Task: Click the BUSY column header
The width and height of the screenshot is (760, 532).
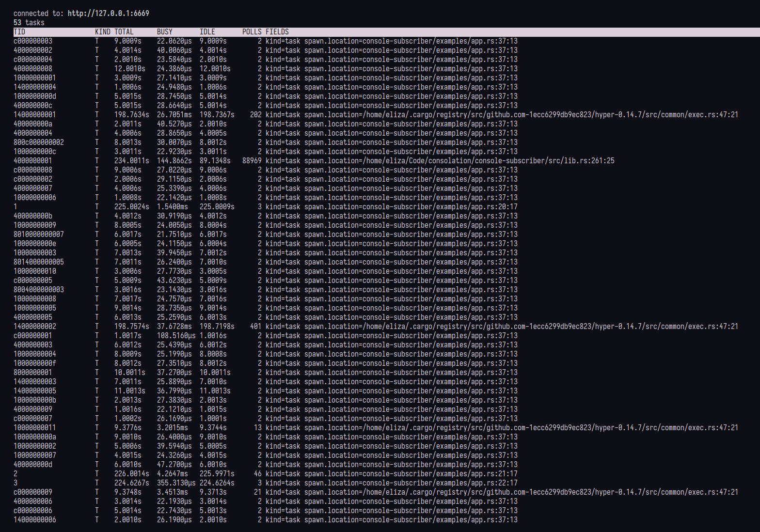Action: [165, 32]
